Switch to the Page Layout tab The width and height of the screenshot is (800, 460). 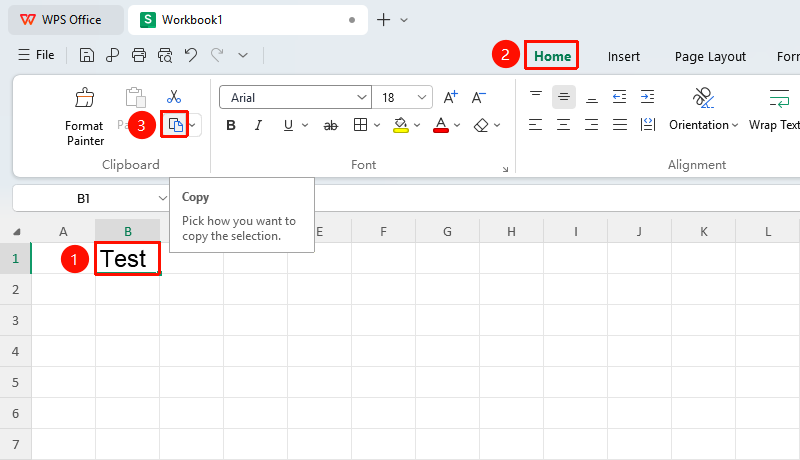tap(710, 57)
